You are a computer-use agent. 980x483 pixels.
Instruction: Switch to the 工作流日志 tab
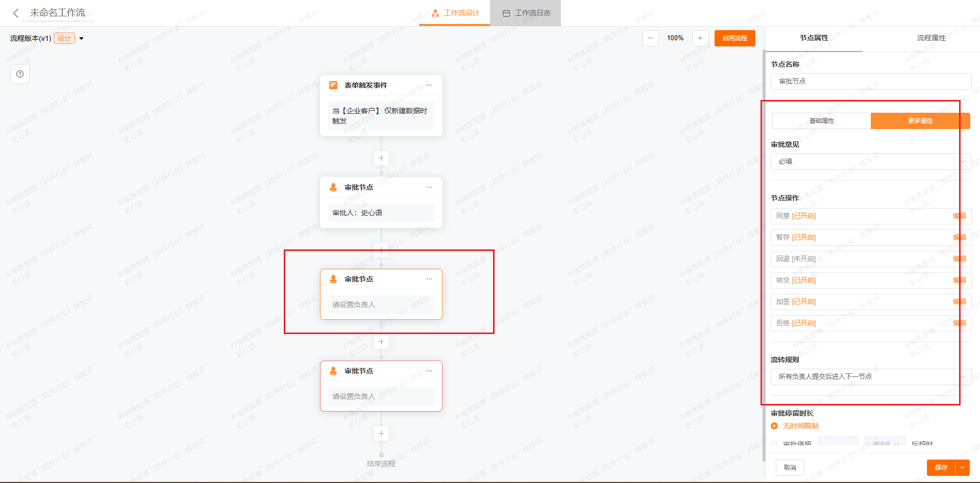click(526, 13)
